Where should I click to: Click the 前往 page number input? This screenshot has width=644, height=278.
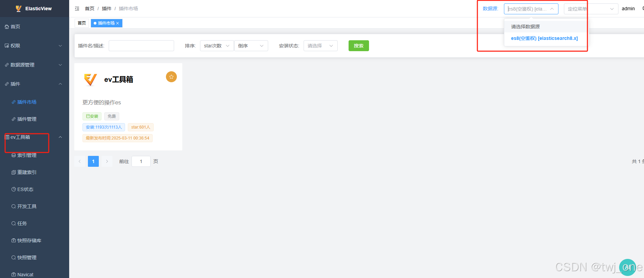(141, 161)
